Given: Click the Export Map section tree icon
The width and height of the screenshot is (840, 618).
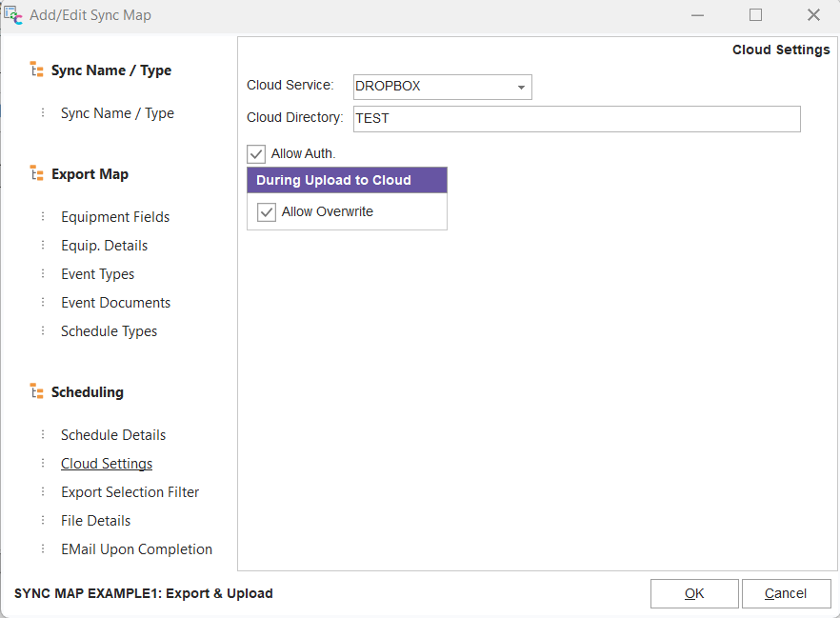Looking at the screenshot, I should pyautogui.click(x=37, y=174).
